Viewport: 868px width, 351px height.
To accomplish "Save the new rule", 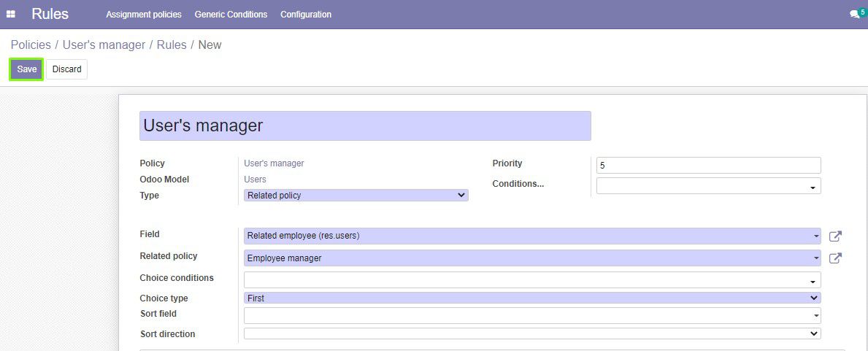I will click(26, 69).
